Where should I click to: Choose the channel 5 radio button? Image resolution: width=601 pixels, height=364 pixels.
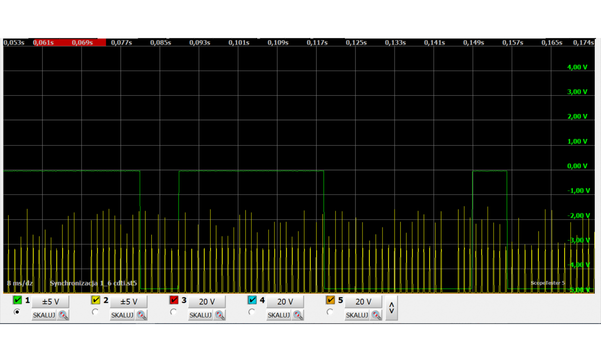coord(330,312)
